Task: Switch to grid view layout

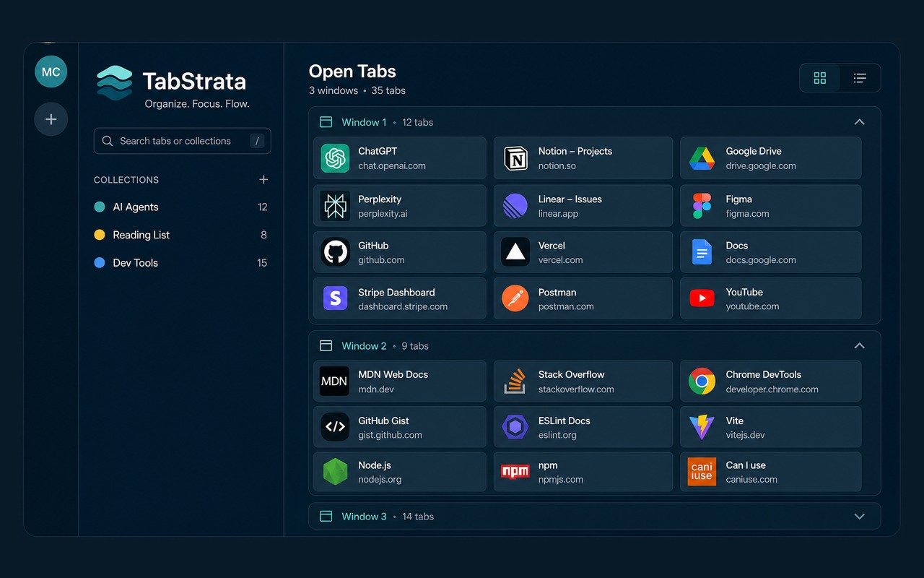Action: [820, 78]
